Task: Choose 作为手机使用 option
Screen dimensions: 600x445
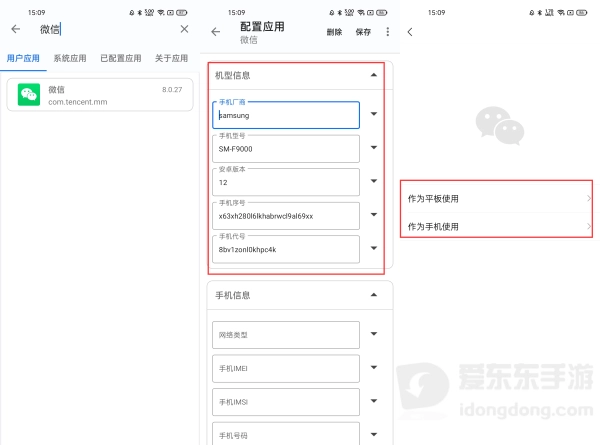Action: pos(500,227)
